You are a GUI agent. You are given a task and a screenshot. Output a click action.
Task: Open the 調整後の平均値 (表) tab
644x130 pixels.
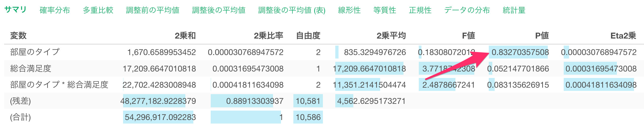pyautogui.click(x=292, y=10)
